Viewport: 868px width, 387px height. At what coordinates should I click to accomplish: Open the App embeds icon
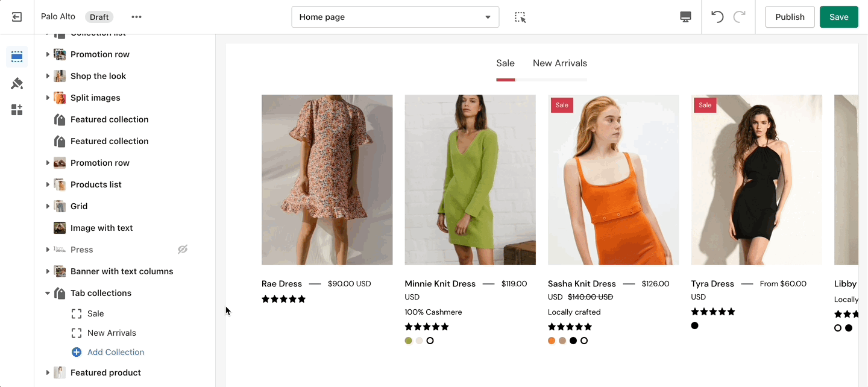tap(17, 110)
